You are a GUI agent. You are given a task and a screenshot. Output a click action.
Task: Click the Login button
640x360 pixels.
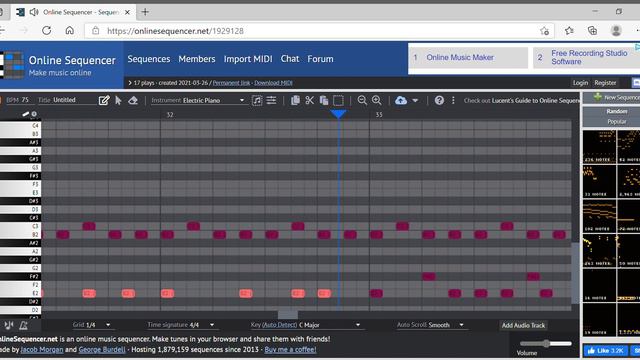click(580, 83)
